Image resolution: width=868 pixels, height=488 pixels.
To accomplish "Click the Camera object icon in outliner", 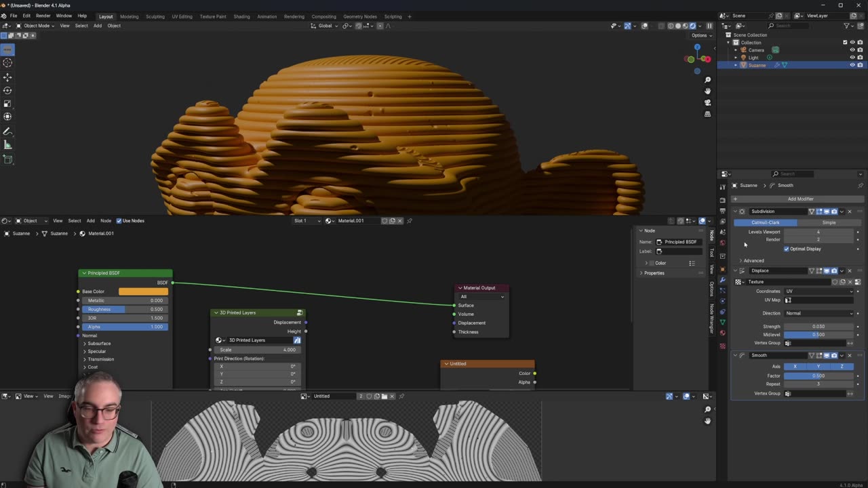I will click(x=743, y=50).
